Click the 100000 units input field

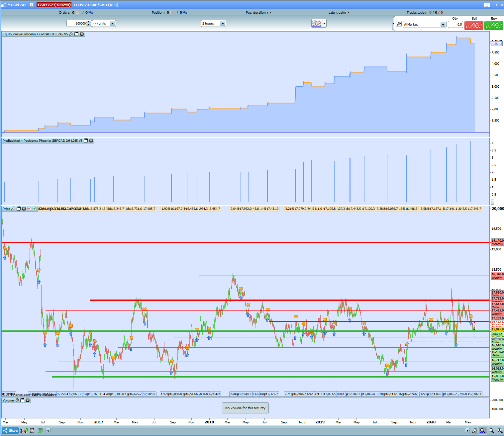(77, 24)
